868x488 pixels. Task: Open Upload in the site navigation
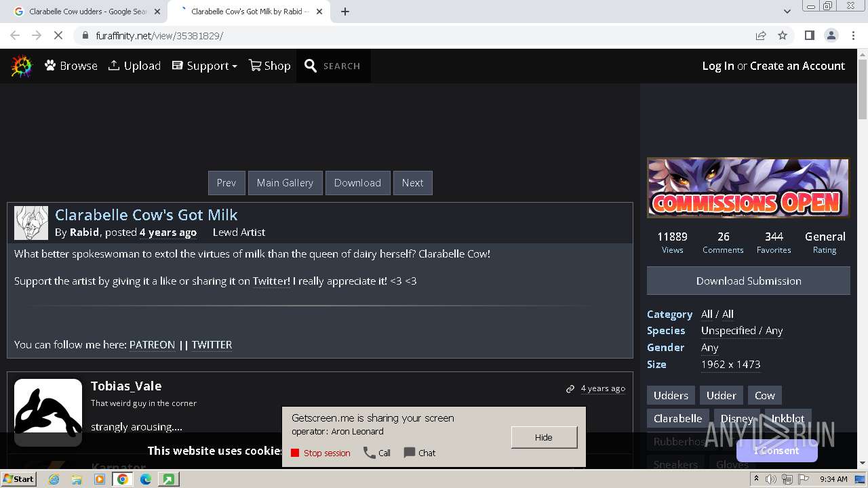click(134, 66)
